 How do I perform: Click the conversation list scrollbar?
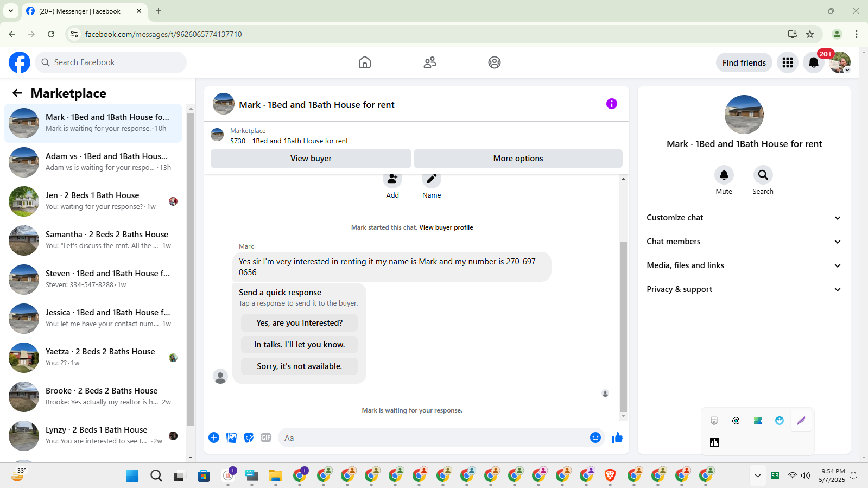(191, 269)
